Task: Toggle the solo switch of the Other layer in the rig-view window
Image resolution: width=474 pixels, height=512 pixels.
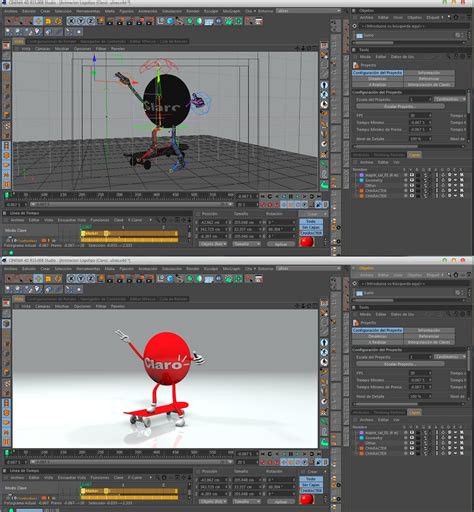Action: pos(406,185)
